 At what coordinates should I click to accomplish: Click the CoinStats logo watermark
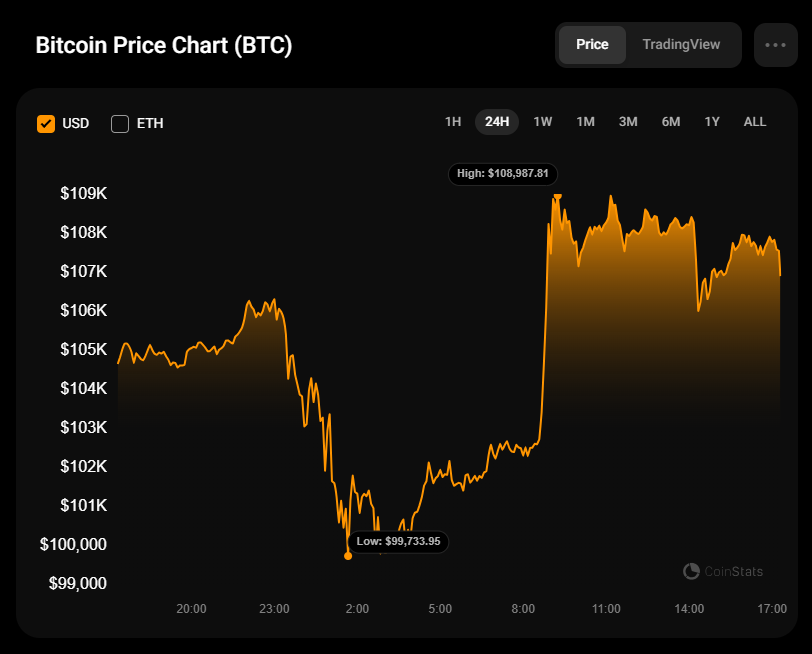[723, 571]
